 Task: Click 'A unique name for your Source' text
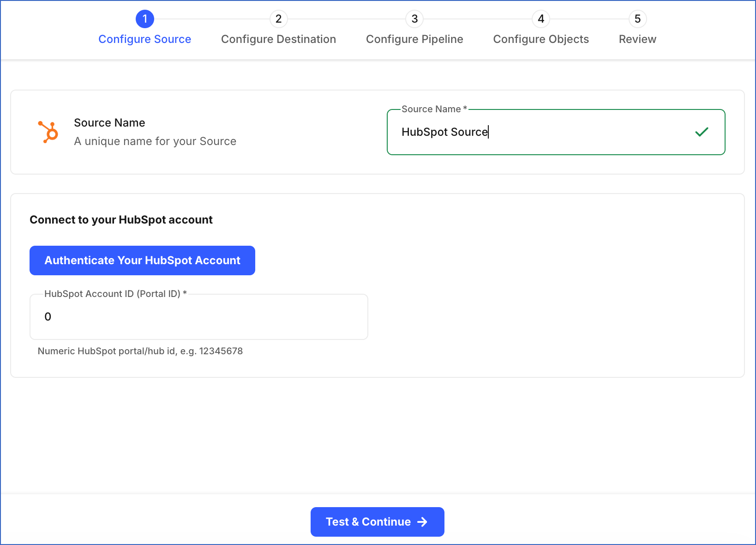pos(155,141)
